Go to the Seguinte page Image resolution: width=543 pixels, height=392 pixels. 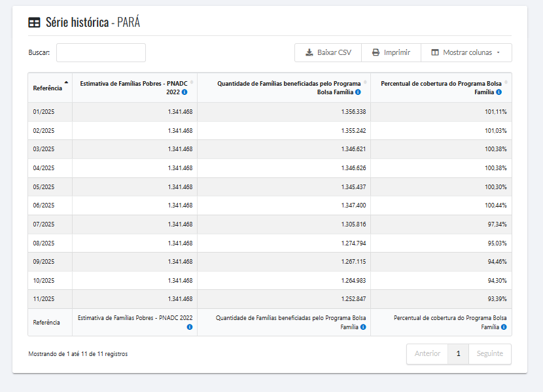(489, 353)
